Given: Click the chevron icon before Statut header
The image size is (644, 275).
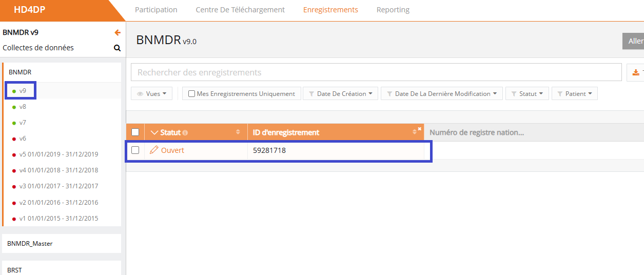Looking at the screenshot, I should click(x=155, y=133).
